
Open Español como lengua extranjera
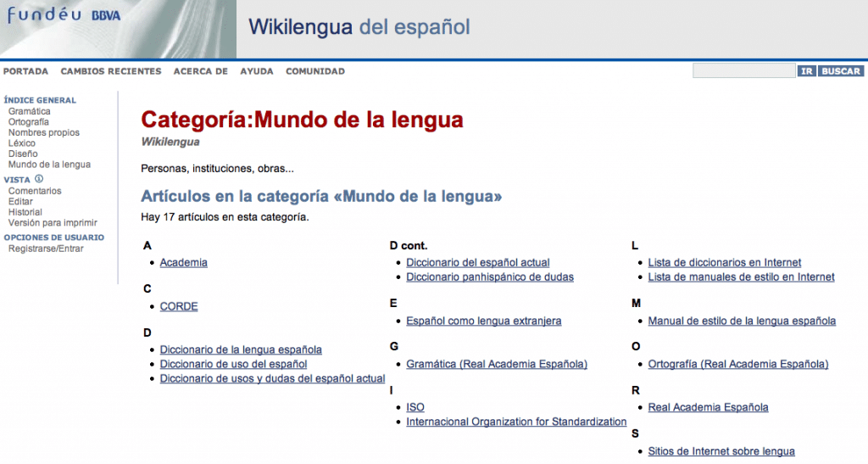(484, 321)
